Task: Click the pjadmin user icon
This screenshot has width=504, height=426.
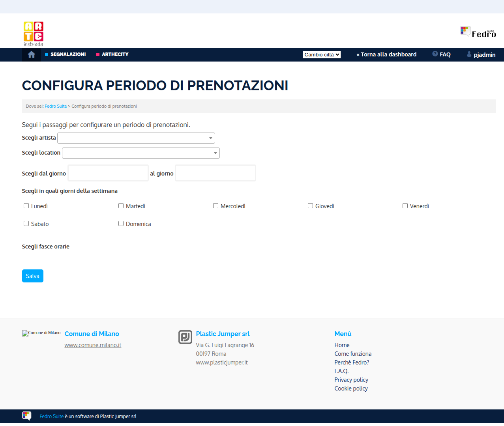Action: [x=469, y=54]
